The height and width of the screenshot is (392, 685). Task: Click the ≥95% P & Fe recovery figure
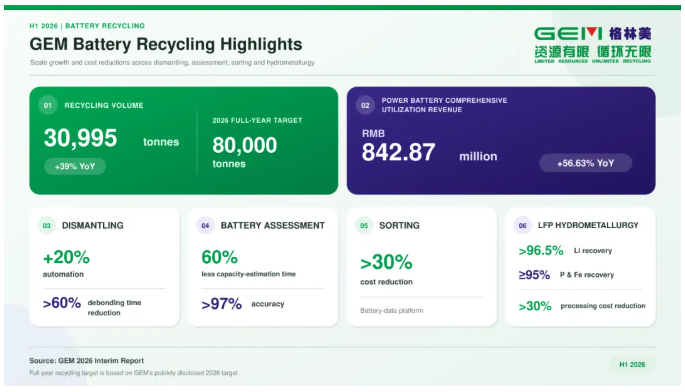[x=534, y=275]
